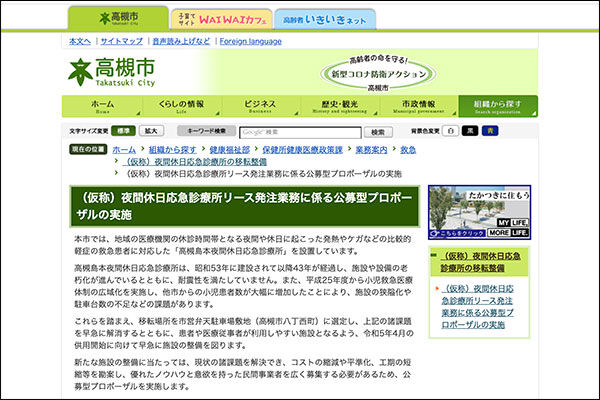The height and width of the screenshot is (400, 600).
Task: Open the 組織から探す navigation menu
Action: (498, 106)
